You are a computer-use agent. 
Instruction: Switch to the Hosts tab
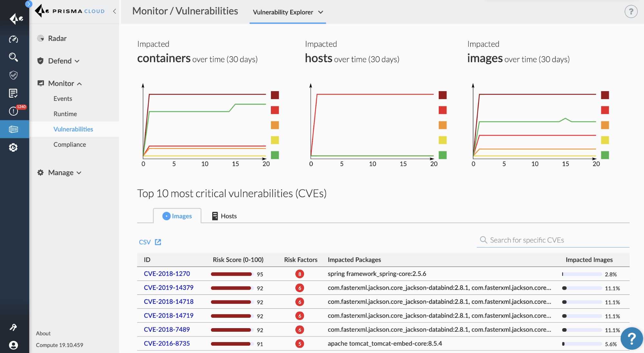tap(224, 216)
